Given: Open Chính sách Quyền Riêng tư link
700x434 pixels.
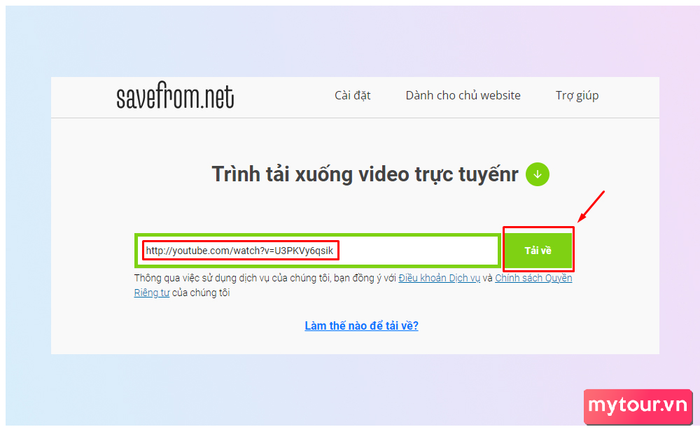Looking at the screenshot, I should 533,278.
